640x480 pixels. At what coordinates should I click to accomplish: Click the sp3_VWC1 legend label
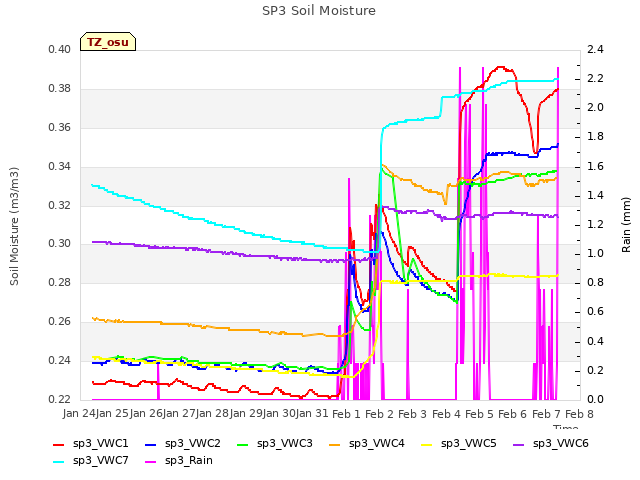click(100, 444)
